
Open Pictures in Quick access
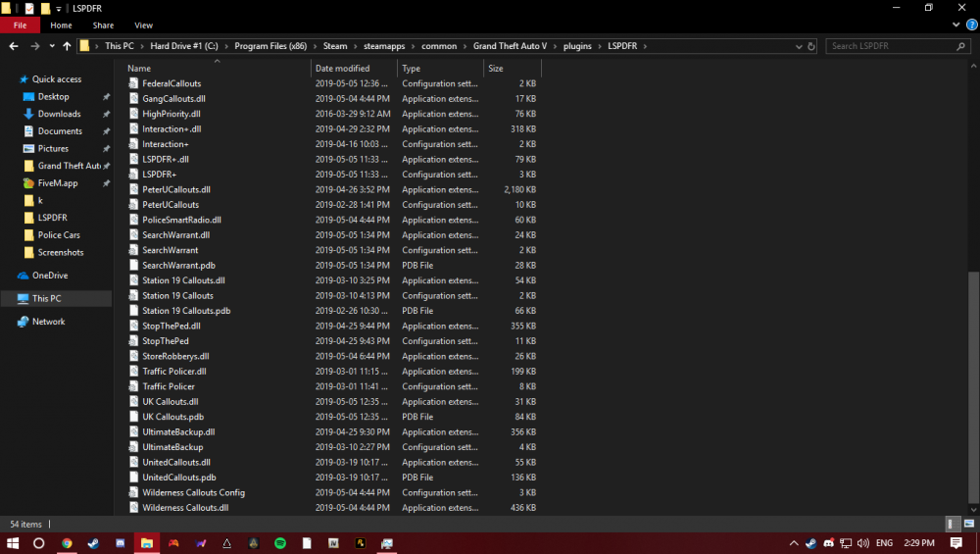53,149
